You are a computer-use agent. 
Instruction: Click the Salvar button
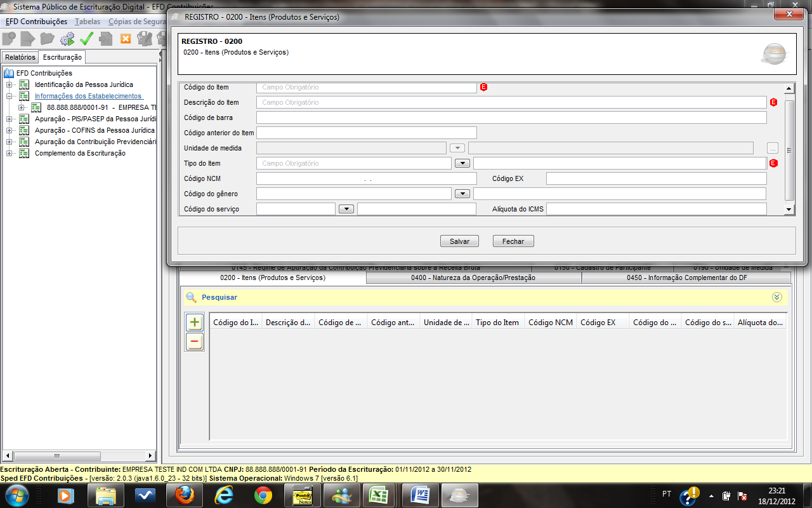(x=459, y=241)
